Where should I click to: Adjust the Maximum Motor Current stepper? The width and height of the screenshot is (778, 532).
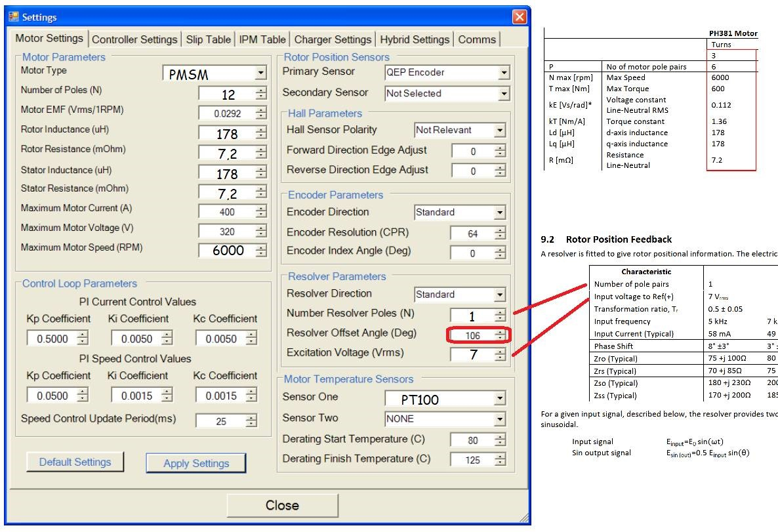(261, 212)
